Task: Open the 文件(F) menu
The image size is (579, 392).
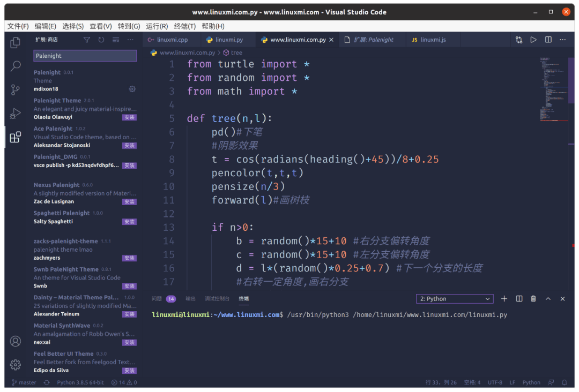Action: point(18,26)
